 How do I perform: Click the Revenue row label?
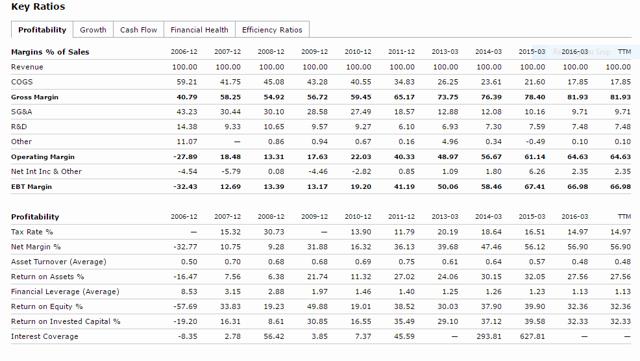point(27,67)
